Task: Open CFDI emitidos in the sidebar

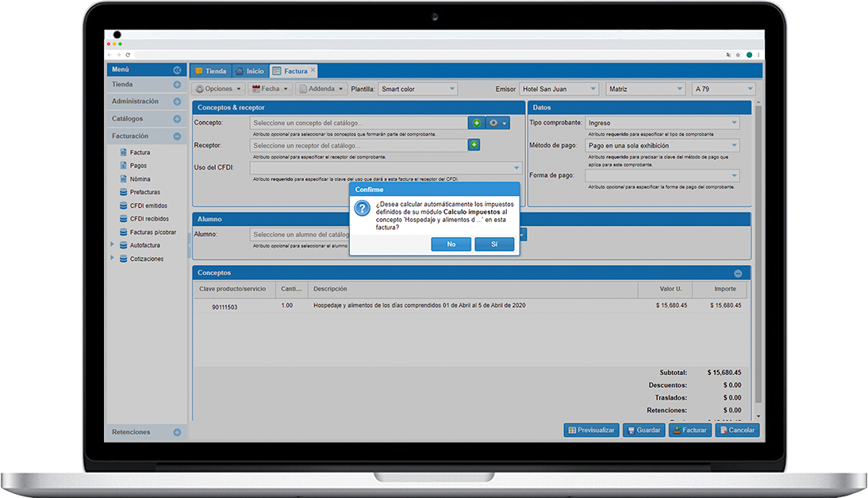Action: 148,205
